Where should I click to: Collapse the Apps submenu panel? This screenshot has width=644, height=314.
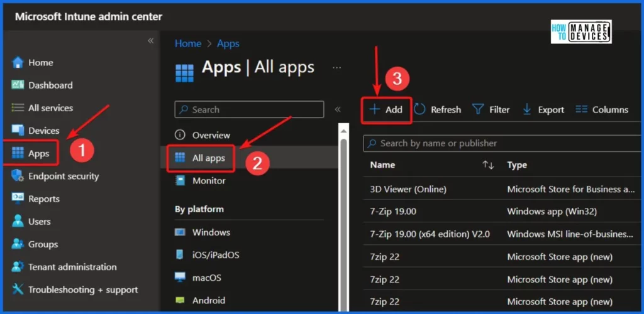(x=338, y=109)
